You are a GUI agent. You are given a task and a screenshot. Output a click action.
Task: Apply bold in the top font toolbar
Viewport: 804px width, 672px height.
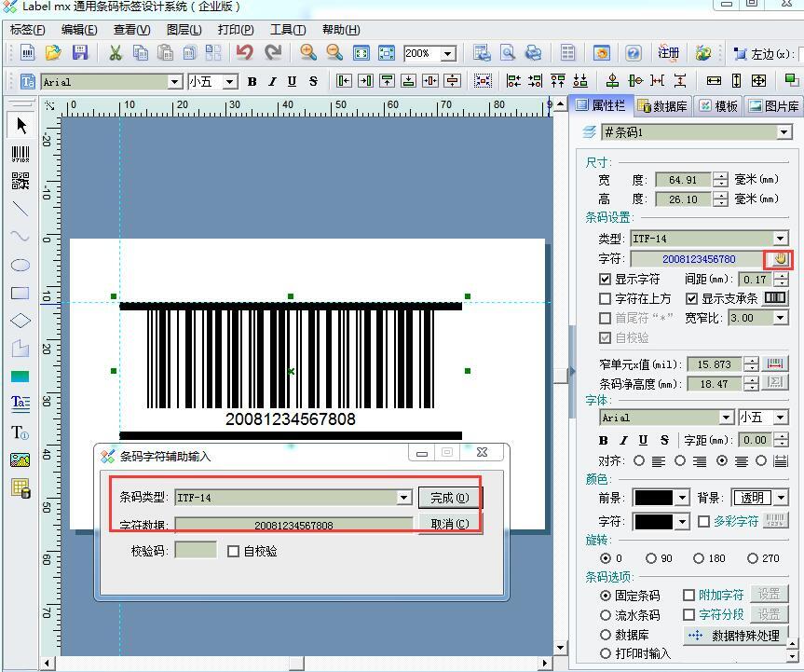coord(252,81)
